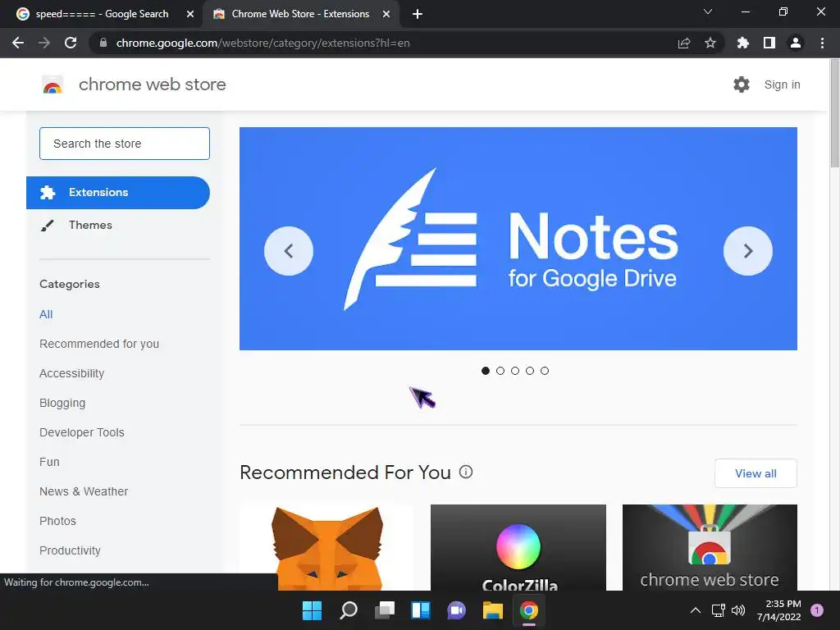The height and width of the screenshot is (630, 840).
Task: Open the Chat taskbar icon
Action: [456, 610]
